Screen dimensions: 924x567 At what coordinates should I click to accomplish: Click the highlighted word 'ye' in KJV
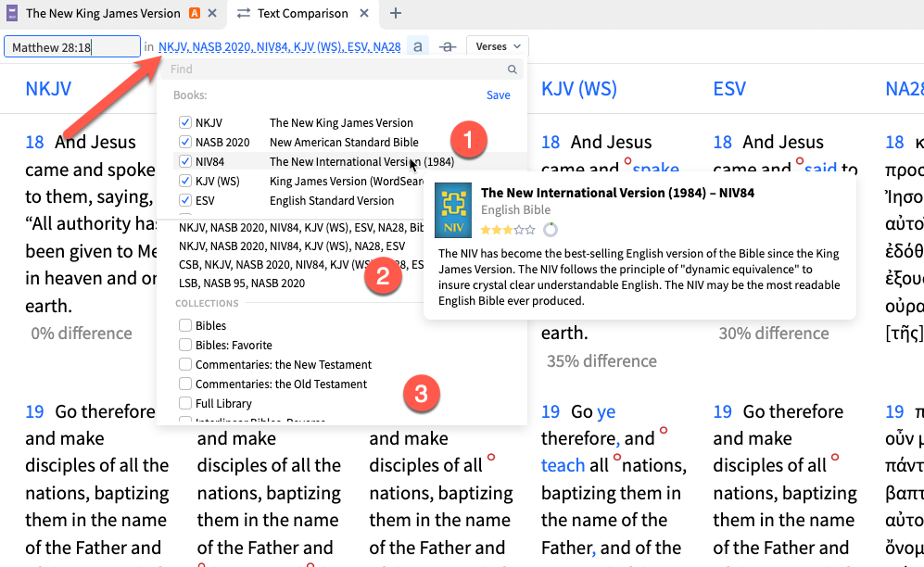(606, 411)
